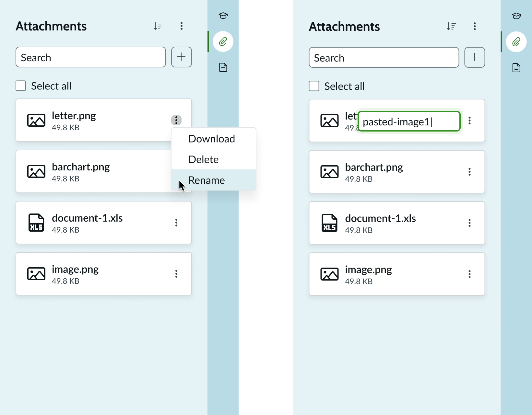The height and width of the screenshot is (415, 532).
Task: Open the document-1.xls options menu in the left panel
Action: (176, 223)
